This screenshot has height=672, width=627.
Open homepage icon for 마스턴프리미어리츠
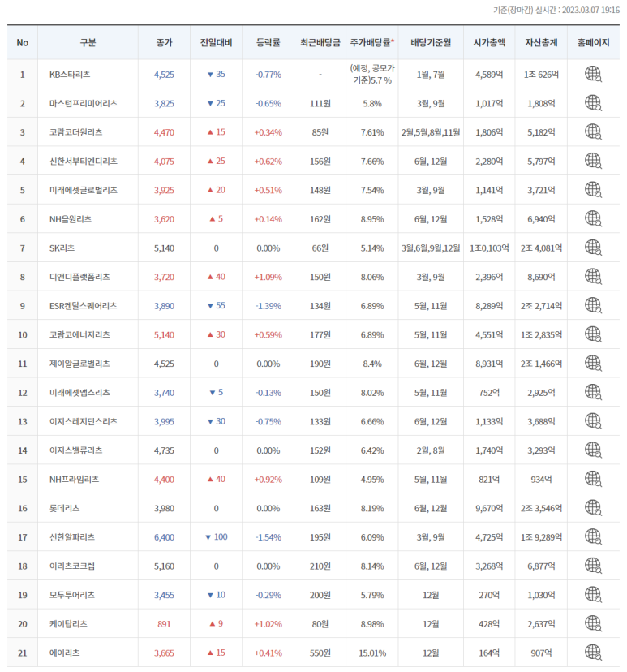593,103
